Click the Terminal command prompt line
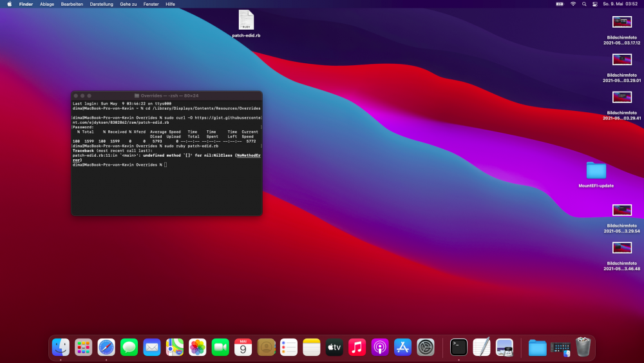The image size is (644, 363). click(x=120, y=165)
